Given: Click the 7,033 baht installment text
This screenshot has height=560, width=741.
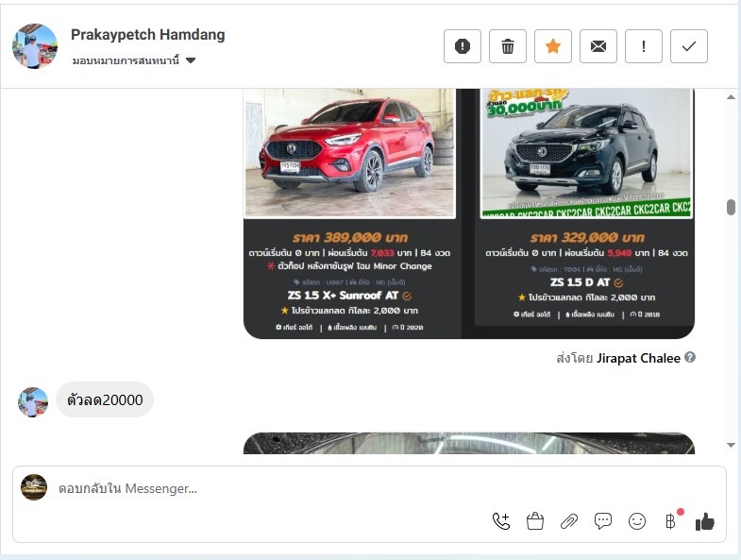Looking at the screenshot, I should [x=382, y=253].
